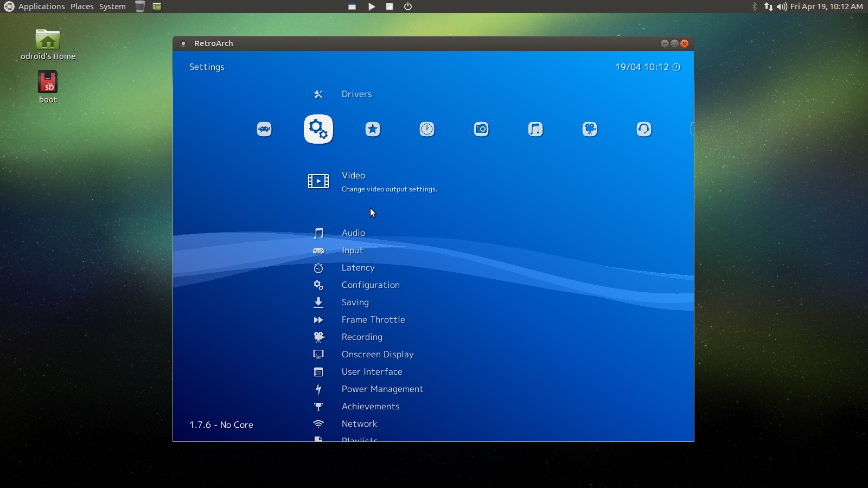868x488 pixels.
Task: Open the Drivers section
Action: [356, 94]
